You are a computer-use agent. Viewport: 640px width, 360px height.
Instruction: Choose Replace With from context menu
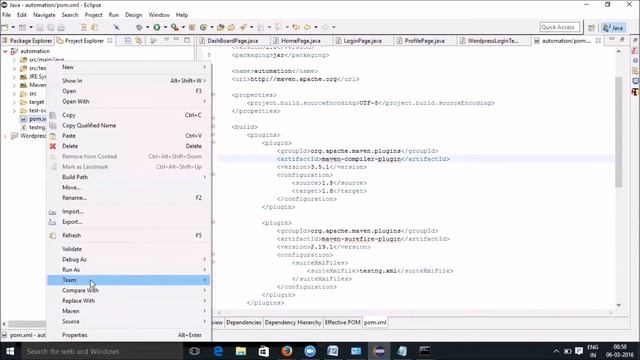[129, 301]
